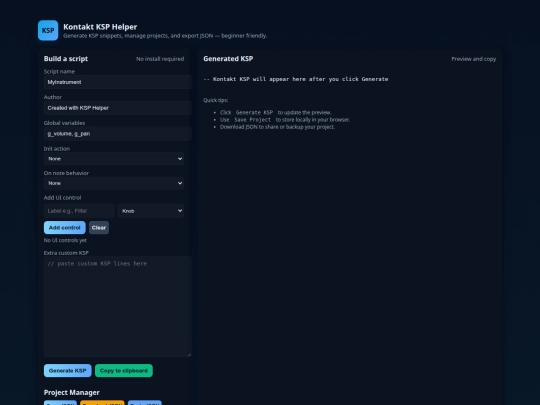Click the tip about updating the preview
Screen dimensions: 540x405
276,113
